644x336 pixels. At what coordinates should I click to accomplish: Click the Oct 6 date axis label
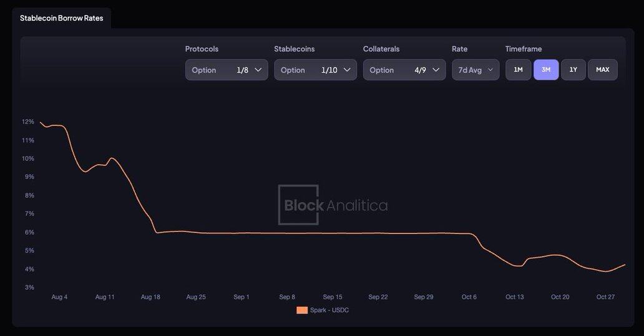click(469, 297)
